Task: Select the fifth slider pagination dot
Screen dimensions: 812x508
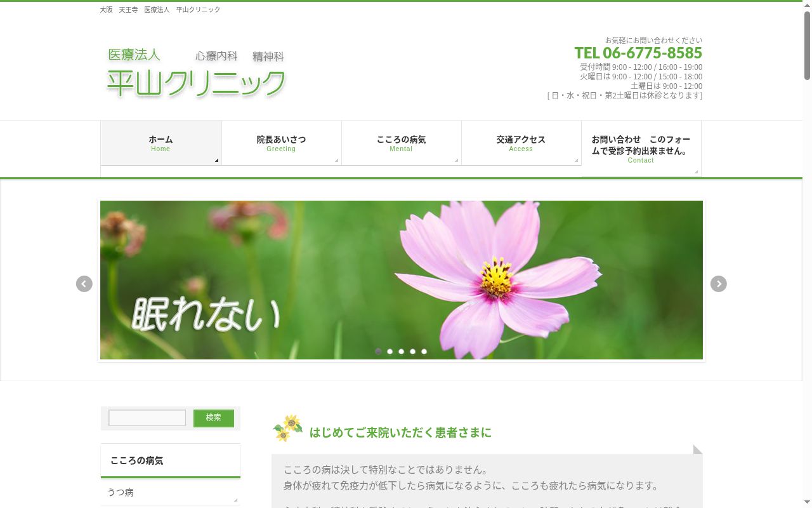Action: pyautogui.click(x=424, y=351)
